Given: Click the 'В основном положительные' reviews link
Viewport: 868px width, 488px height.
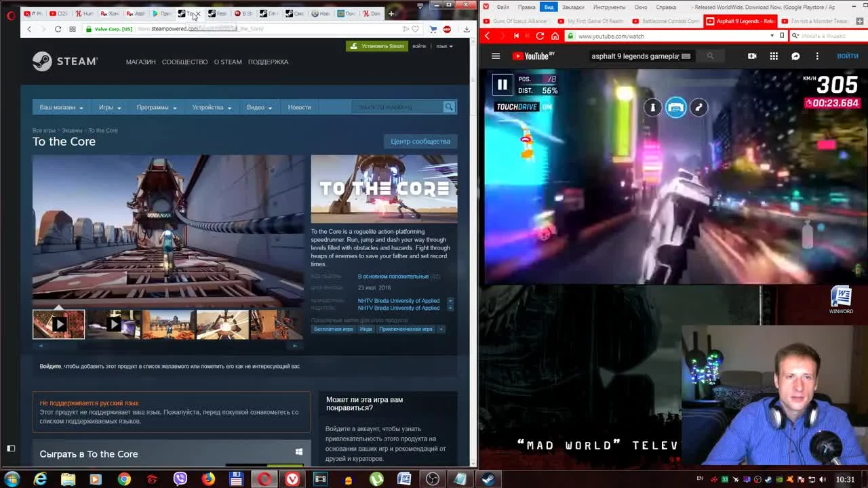Looking at the screenshot, I should tap(393, 277).
